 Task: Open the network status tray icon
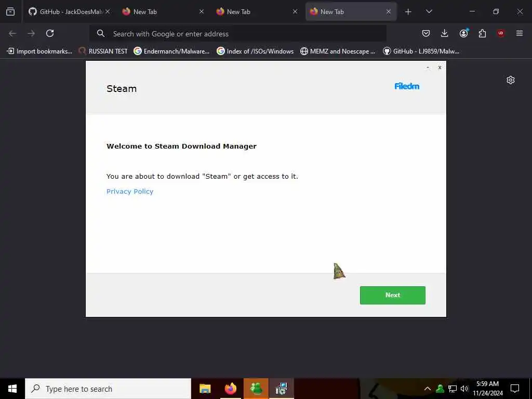(453, 389)
